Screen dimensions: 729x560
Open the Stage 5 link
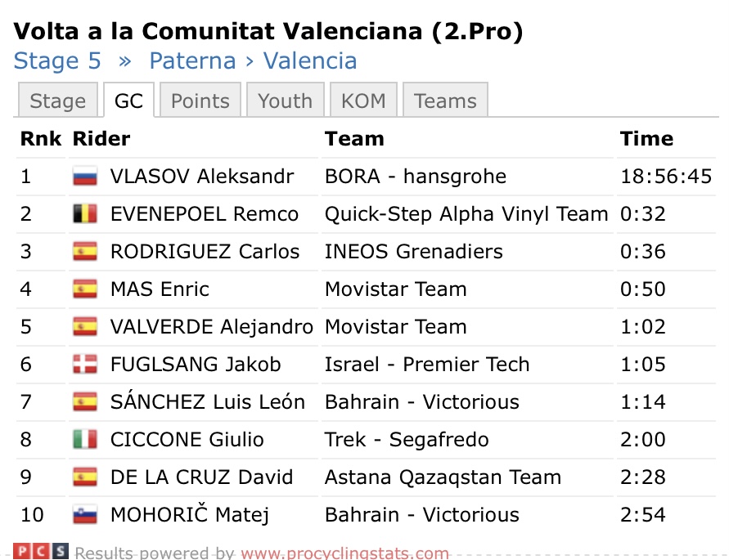[58, 61]
